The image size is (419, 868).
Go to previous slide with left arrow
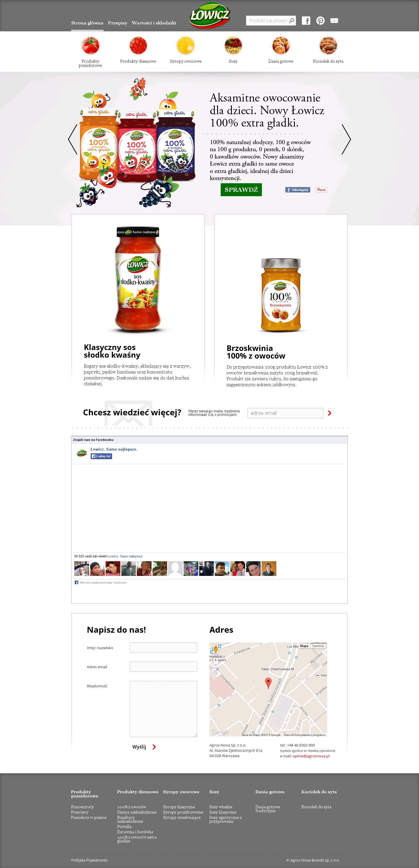pos(72,139)
